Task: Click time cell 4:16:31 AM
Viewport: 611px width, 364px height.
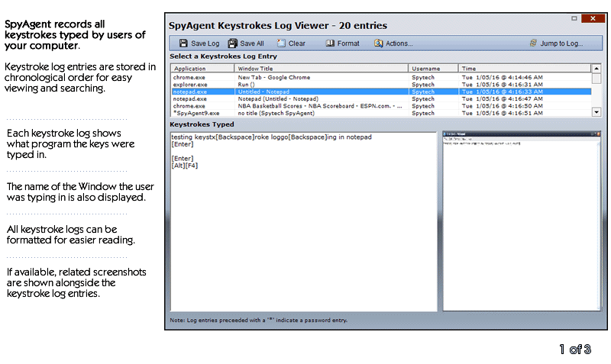Action: click(503, 85)
